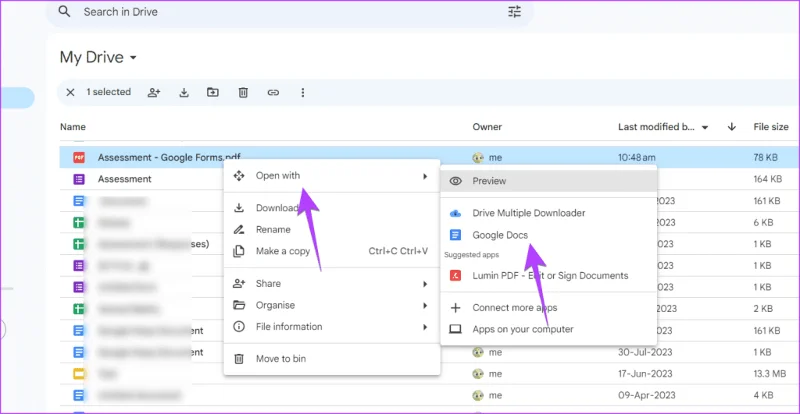Select Apps on your computer

coord(523,329)
